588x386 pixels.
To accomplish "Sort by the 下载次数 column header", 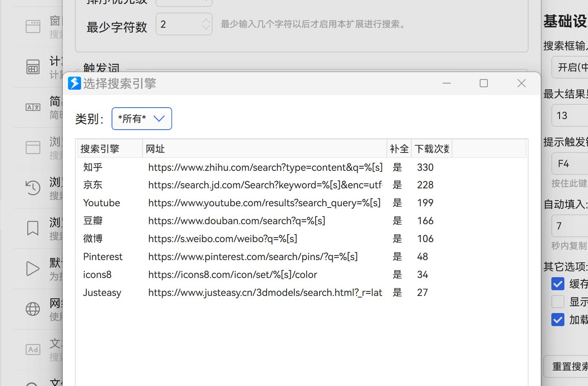I will click(x=432, y=149).
